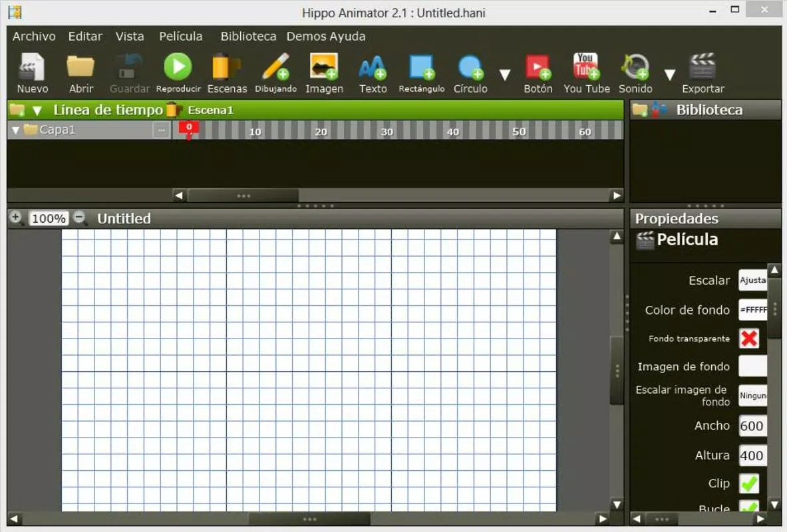Insert an image with Imagen tool
Screen dimensions: 787x532
(324, 72)
